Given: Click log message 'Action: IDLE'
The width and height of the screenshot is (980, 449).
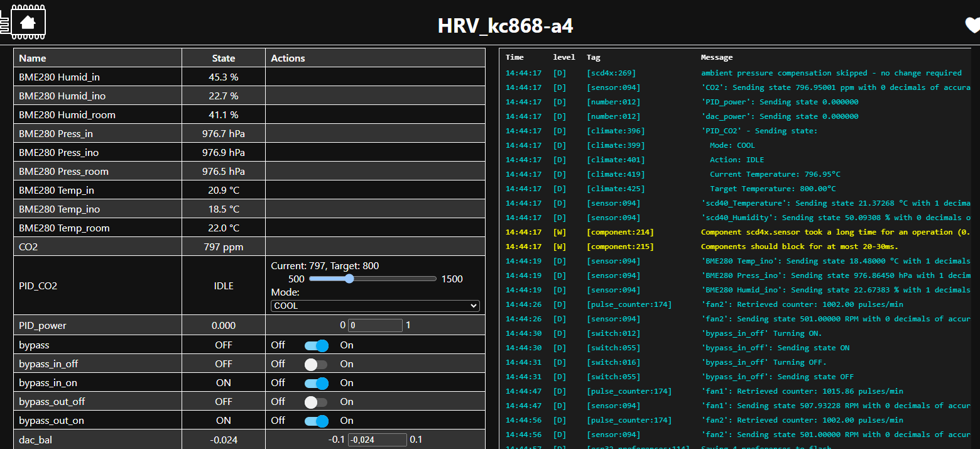Looking at the screenshot, I should [737, 160].
